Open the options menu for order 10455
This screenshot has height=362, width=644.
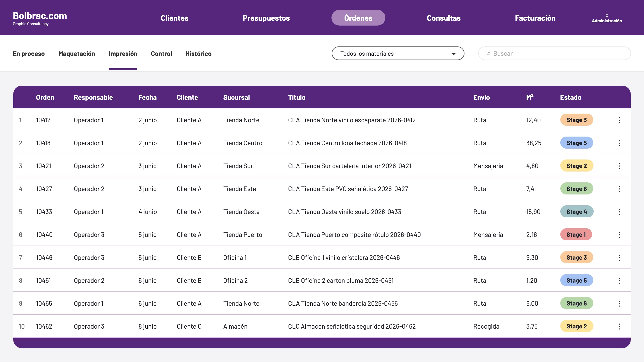[619, 303]
